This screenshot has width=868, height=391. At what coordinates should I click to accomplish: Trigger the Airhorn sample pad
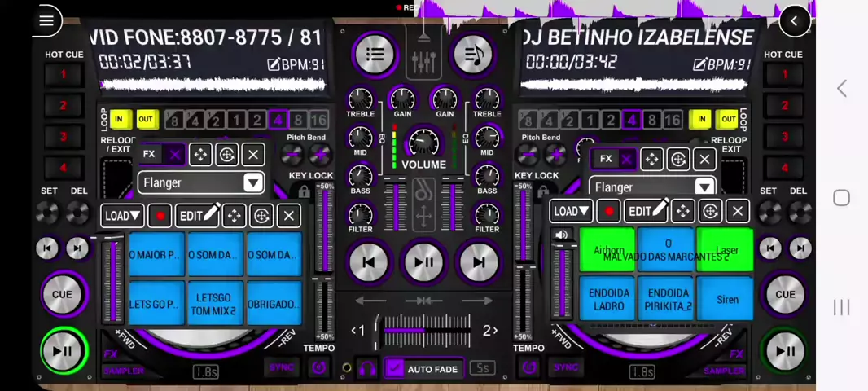(x=608, y=250)
